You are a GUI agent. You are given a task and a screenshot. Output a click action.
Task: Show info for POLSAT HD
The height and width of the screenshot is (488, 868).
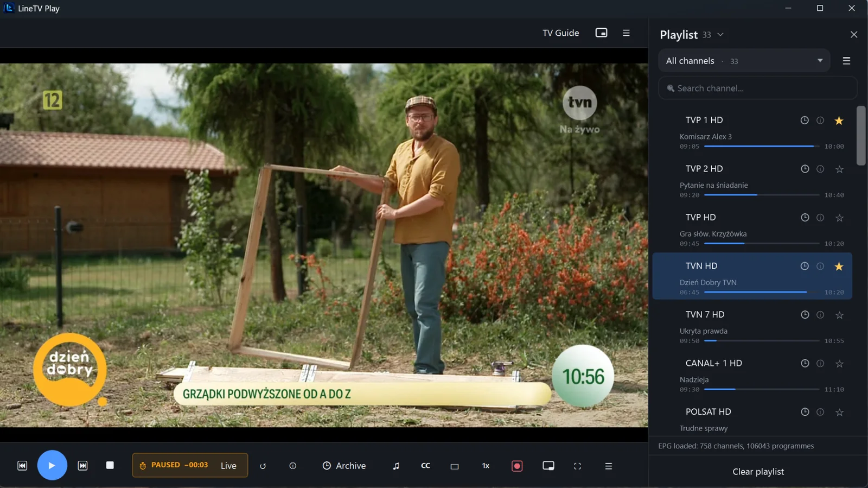(x=820, y=412)
